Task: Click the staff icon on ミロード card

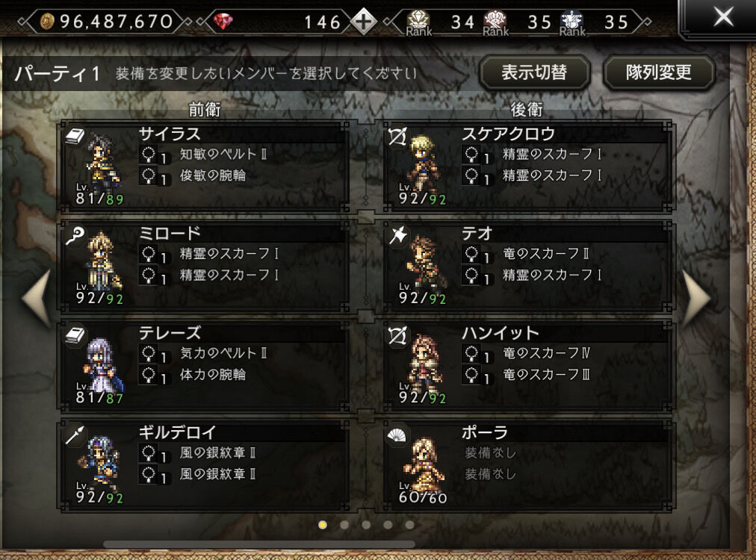Action: (75, 236)
